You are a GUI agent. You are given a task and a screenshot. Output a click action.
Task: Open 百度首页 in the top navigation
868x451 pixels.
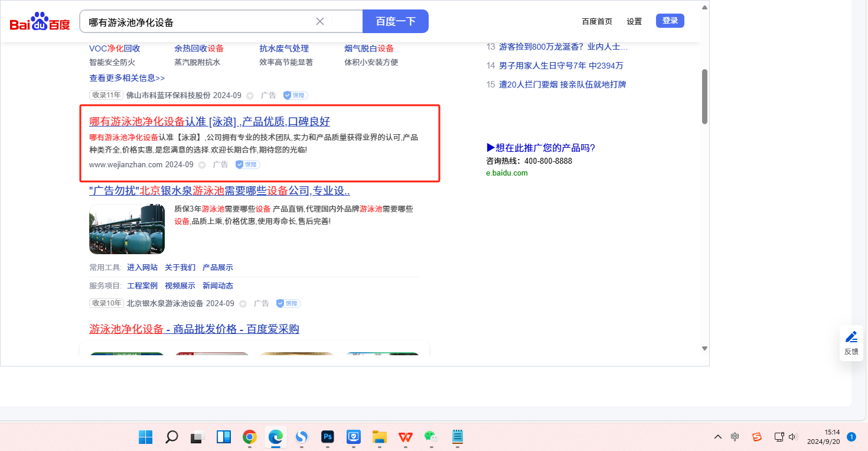tap(597, 21)
